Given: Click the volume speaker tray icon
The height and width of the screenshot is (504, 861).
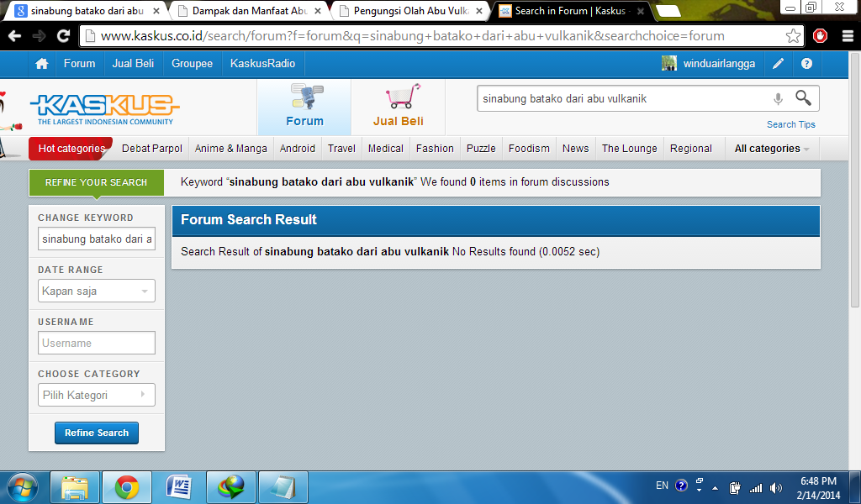Looking at the screenshot, I should (x=776, y=487).
